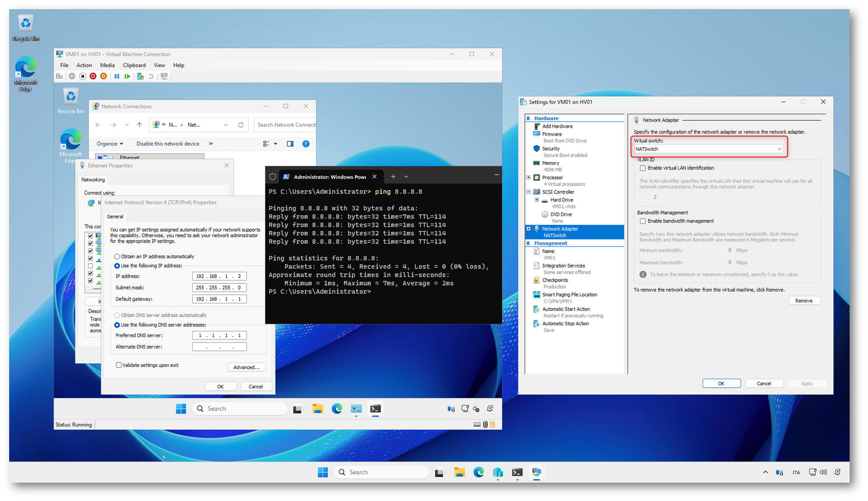Open the Virtual switch dropdown
The width and height of the screenshot is (868, 501).
point(779,149)
